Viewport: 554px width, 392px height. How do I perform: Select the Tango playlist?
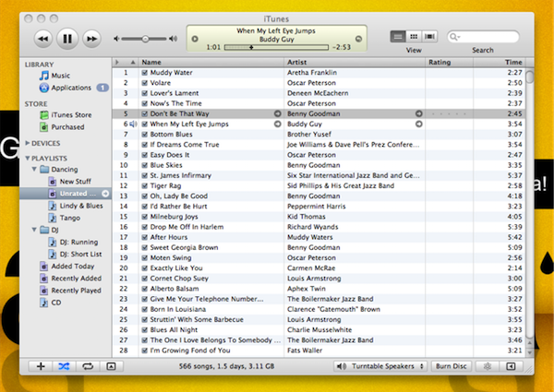[65, 218]
